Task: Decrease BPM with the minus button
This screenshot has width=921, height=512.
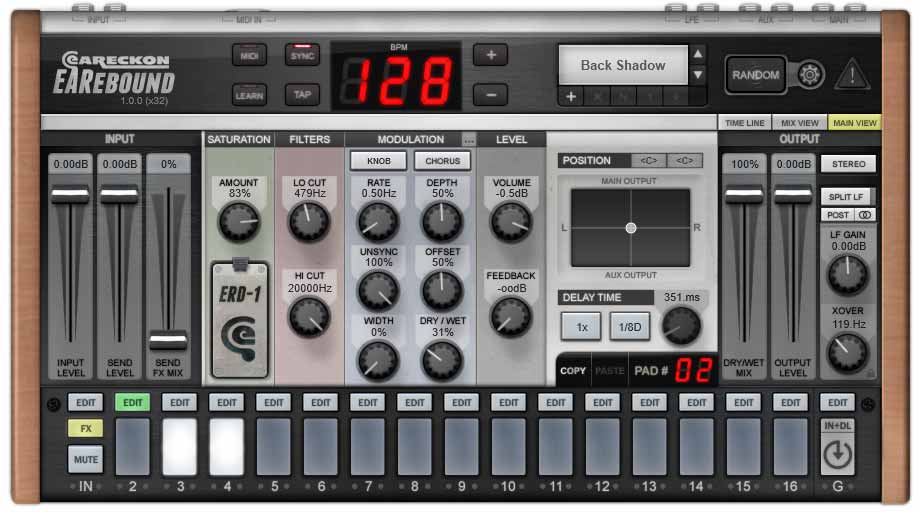Action: (x=490, y=94)
